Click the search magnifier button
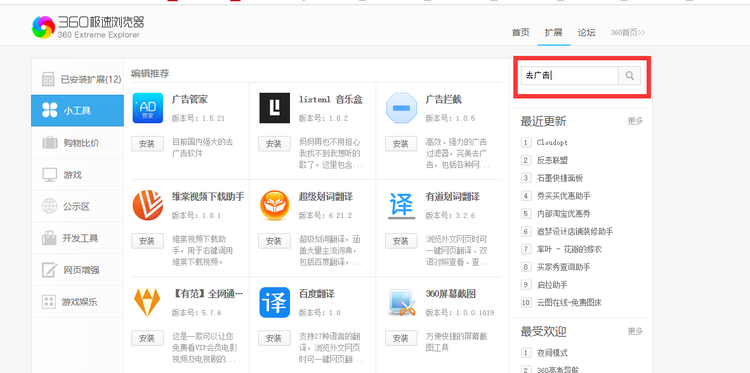This screenshot has height=373, width=750. pyautogui.click(x=629, y=76)
